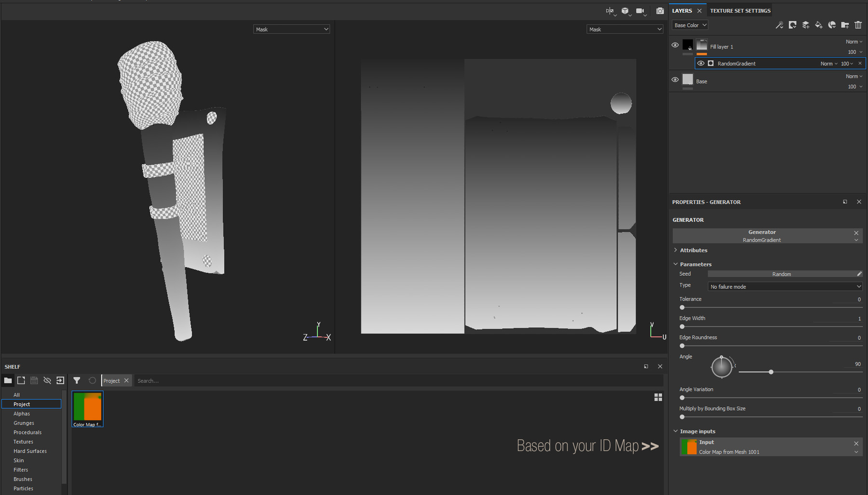Open the symmetry settings icon in viewport toolbar
868x495 pixels.
tap(610, 11)
